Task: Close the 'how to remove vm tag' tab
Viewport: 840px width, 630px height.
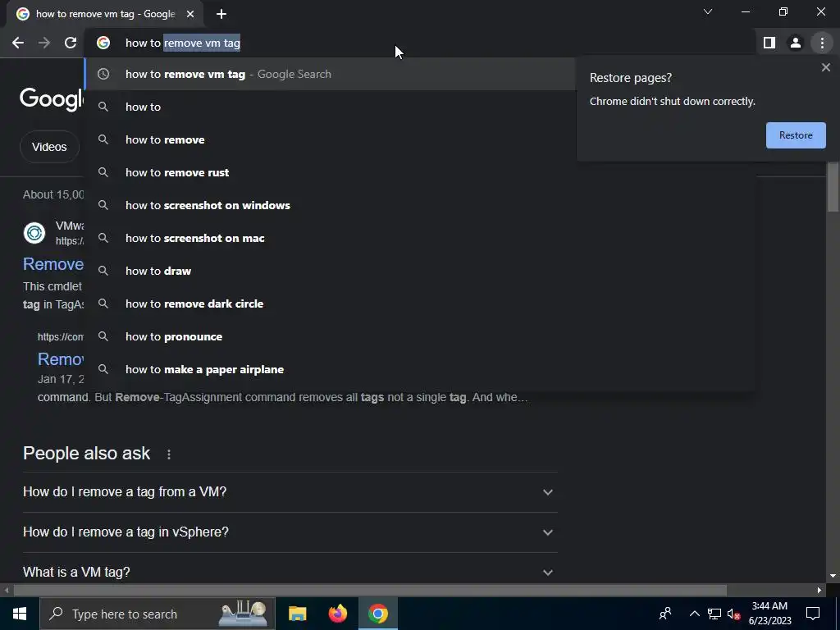Action: (190, 14)
